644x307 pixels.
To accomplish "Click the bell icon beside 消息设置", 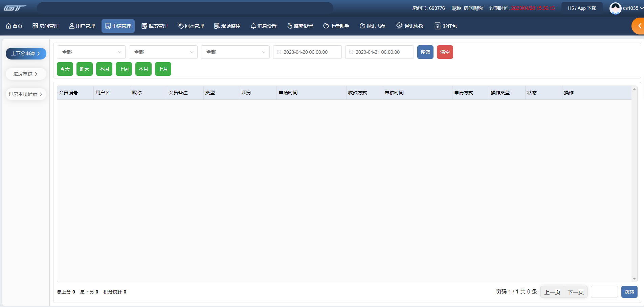I will click(253, 26).
